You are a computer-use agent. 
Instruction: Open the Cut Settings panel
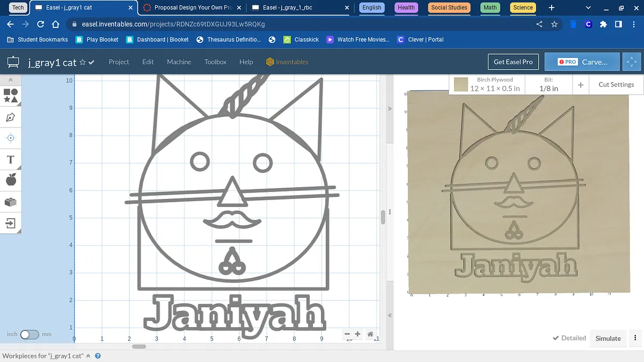point(616,84)
